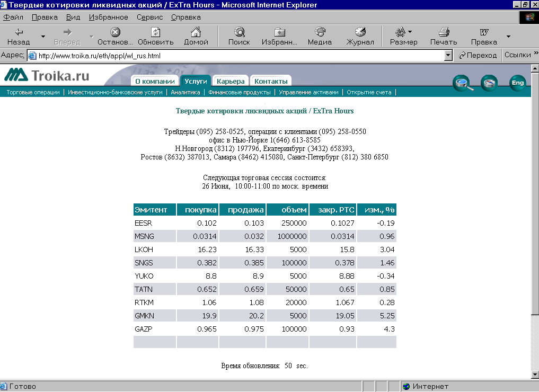Viewport: 539px width, 392px height.
Task: Click the Windows logo throbber icon
Action: (x=529, y=17)
